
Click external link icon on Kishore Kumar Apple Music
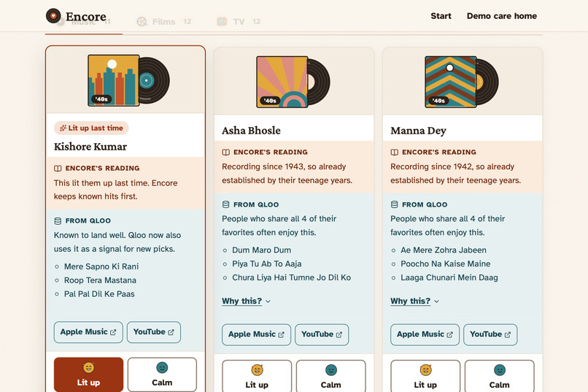pyautogui.click(x=113, y=332)
